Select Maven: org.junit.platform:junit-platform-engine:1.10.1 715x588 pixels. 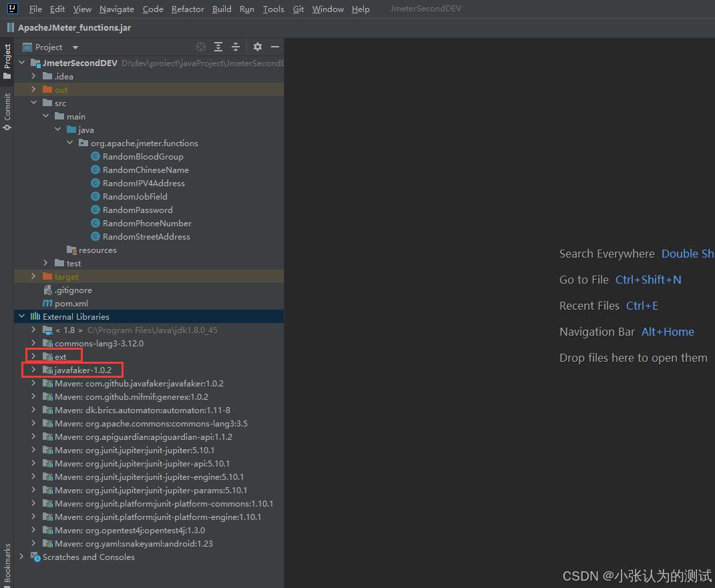coord(158,517)
